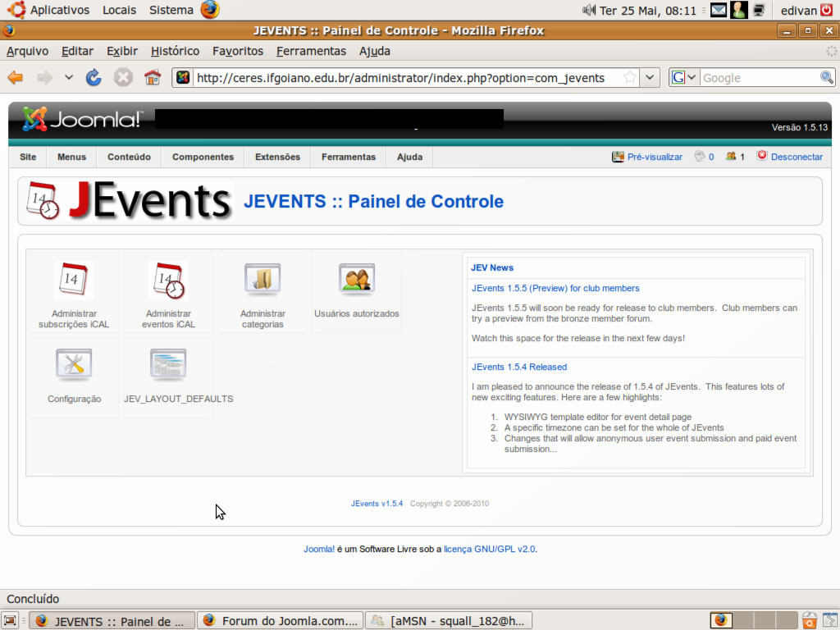Open the Conteúdo menu
This screenshot has height=630, width=840.
[x=129, y=157]
